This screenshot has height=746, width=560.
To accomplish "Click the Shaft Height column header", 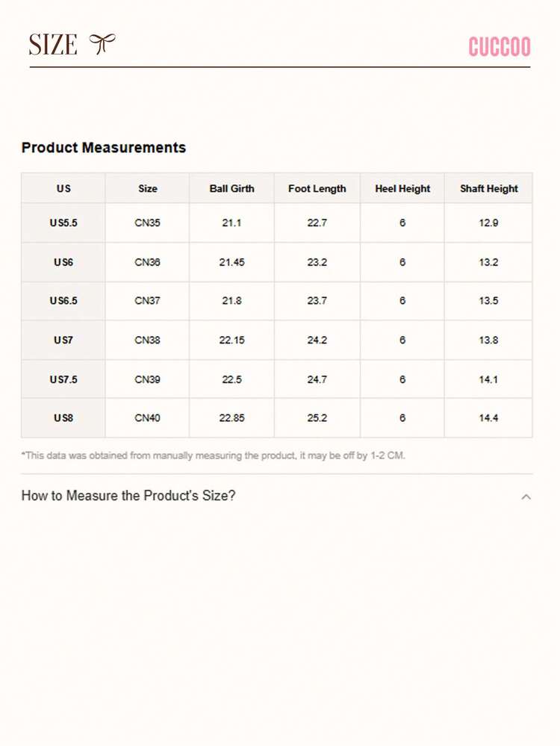I will (x=489, y=188).
